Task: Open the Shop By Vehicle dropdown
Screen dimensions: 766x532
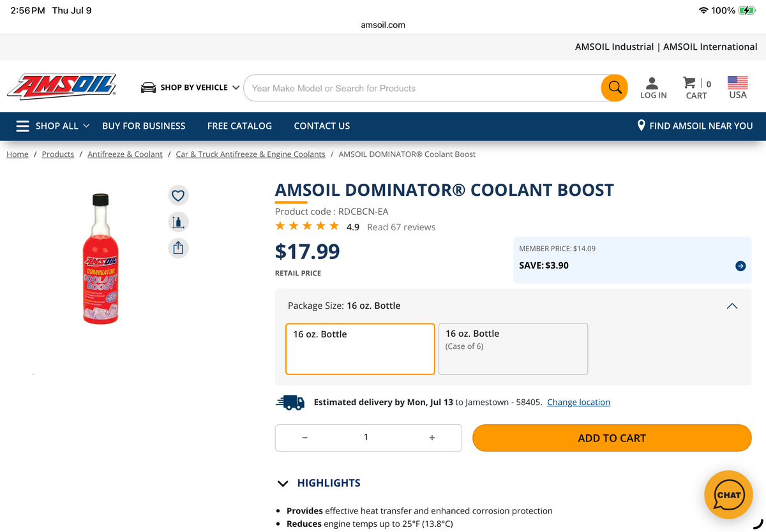Action: coord(190,87)
